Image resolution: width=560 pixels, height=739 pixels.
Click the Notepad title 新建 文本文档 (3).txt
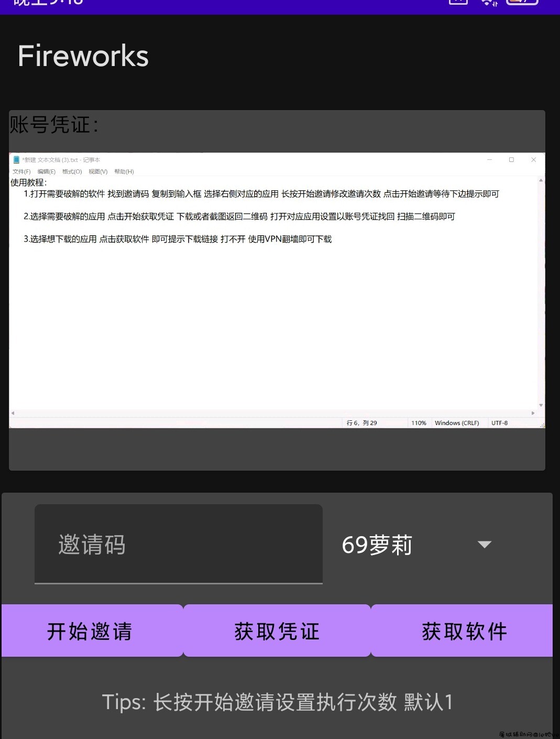tap(61, 160)
